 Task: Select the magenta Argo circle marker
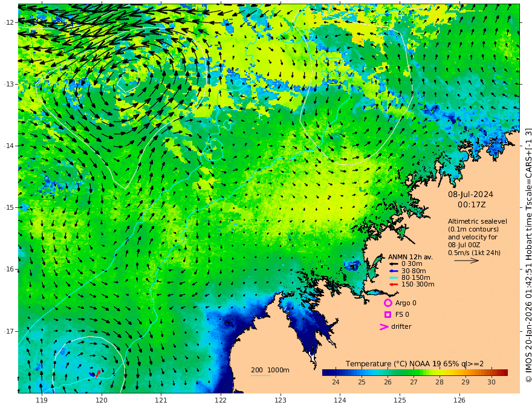[388, 303]
